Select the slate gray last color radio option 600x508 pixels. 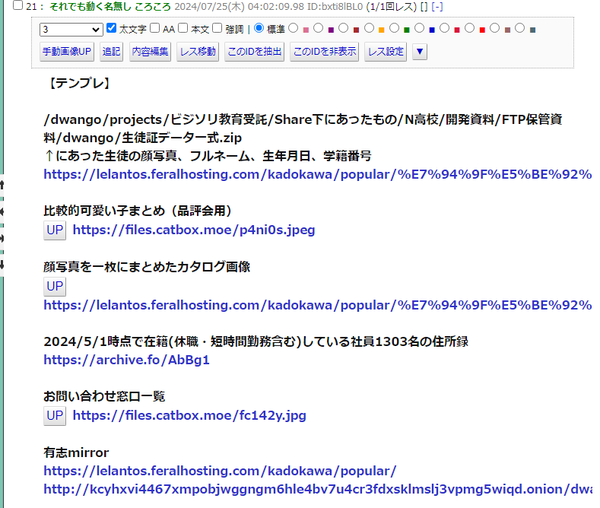point(520,28)
